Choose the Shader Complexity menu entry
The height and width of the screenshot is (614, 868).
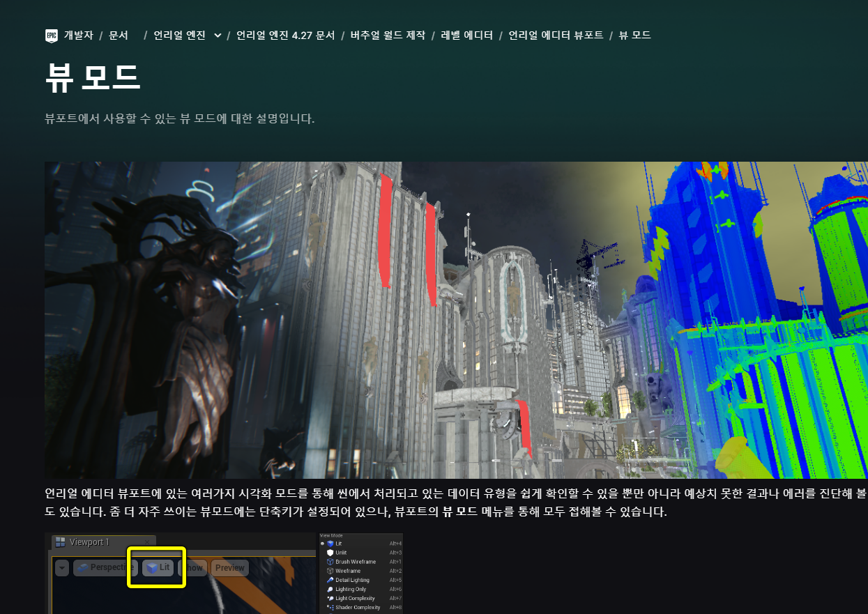click(360, 607)
